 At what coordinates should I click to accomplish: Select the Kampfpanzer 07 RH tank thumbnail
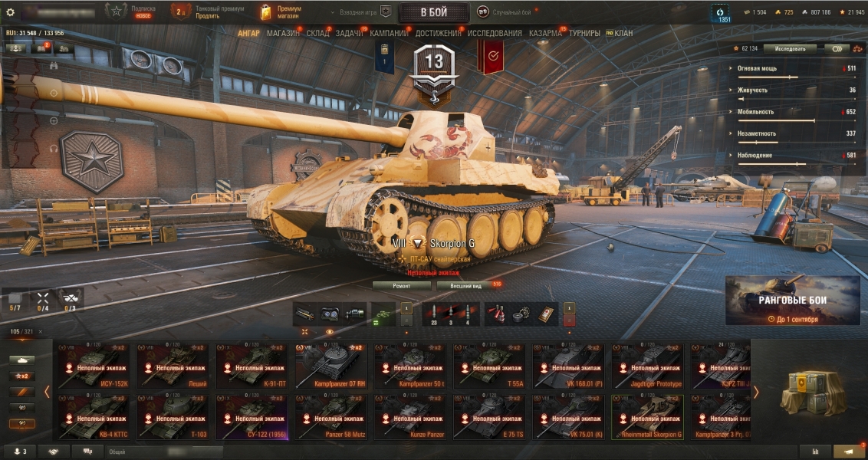(x=330, y=366)
